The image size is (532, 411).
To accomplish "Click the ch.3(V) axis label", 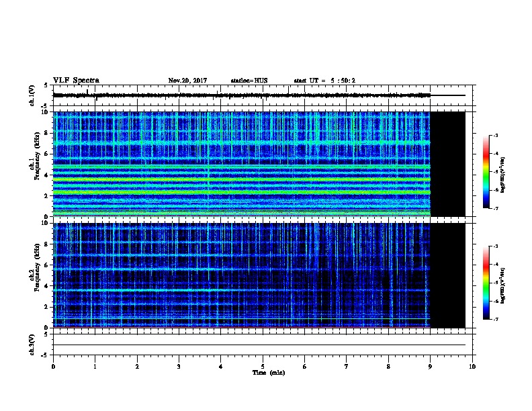I will pyautogui.click(x=32, y=345).
